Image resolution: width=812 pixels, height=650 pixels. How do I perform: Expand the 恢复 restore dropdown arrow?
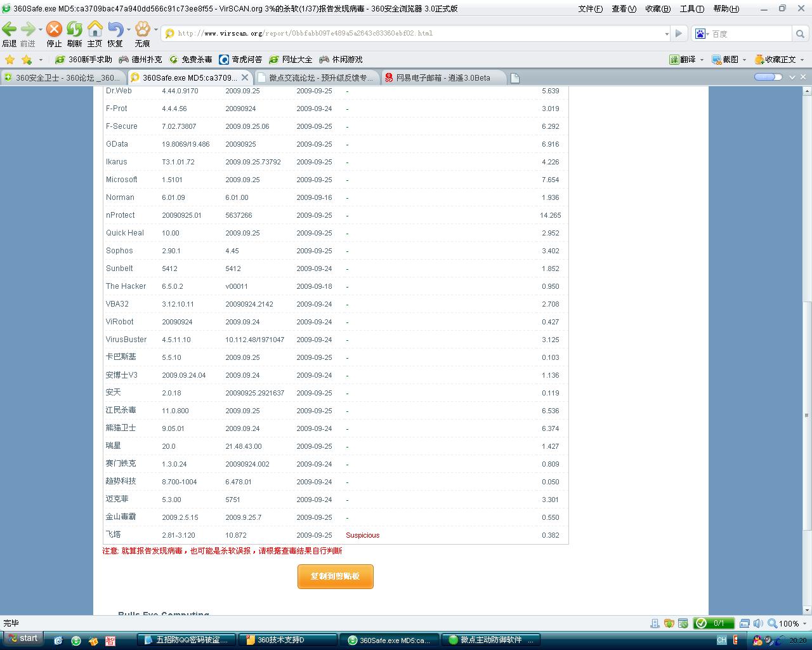[x=128, y=29]
